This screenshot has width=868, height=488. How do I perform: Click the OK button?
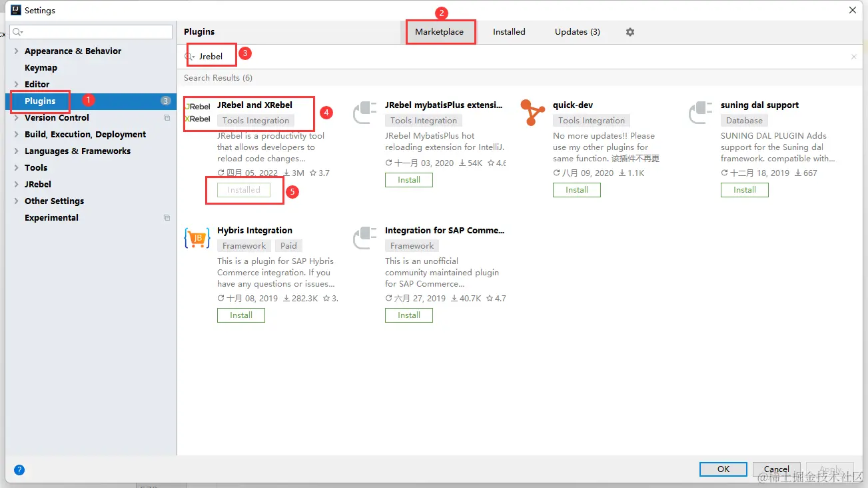(723, 469)
